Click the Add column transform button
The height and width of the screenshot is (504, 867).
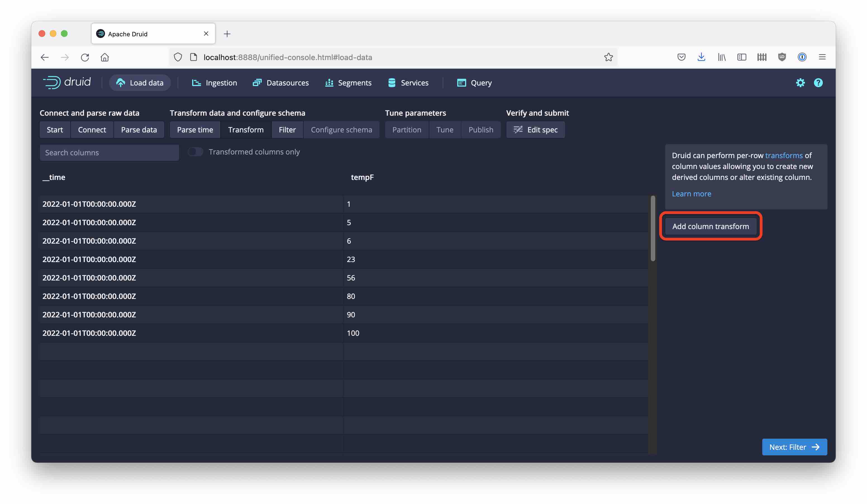[711, 226]
